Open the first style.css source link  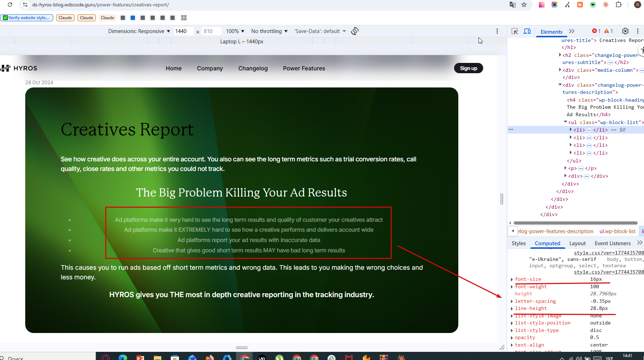click(x=609, y=253)
